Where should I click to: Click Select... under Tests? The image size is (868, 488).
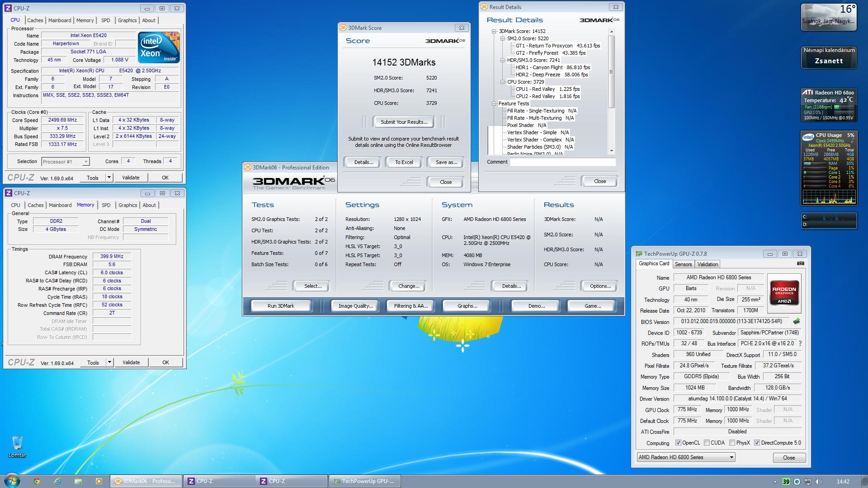tap(312, 286)
